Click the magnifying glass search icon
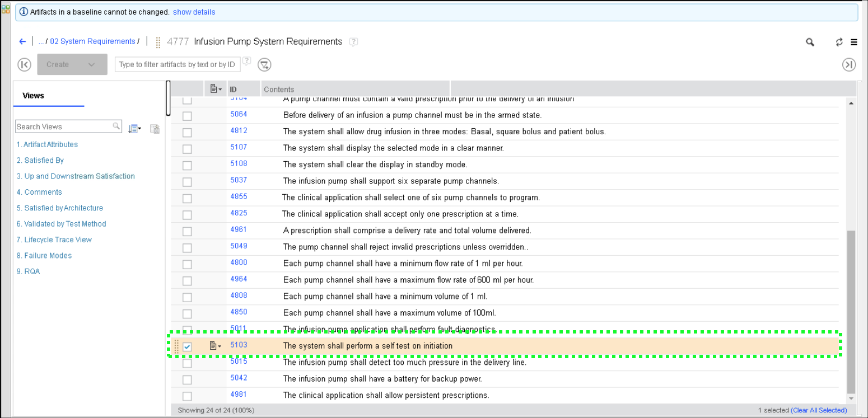Viewport: 868px width, 418px height. click(x=810, y=42)
